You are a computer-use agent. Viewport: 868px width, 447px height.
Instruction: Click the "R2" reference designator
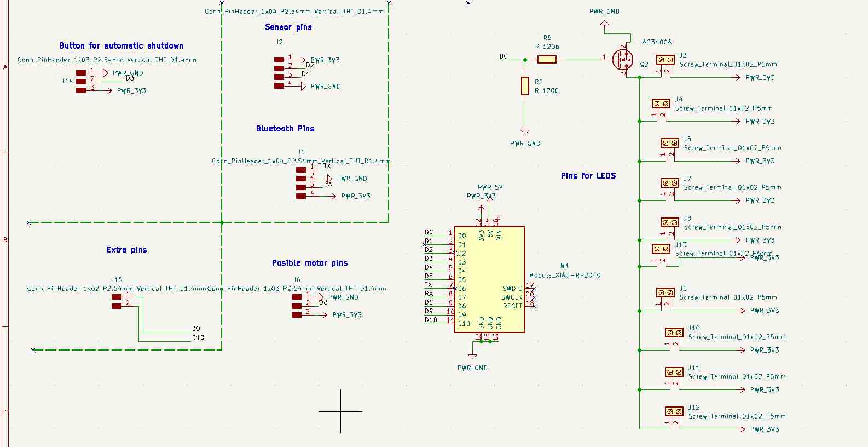tap(539, 82)
